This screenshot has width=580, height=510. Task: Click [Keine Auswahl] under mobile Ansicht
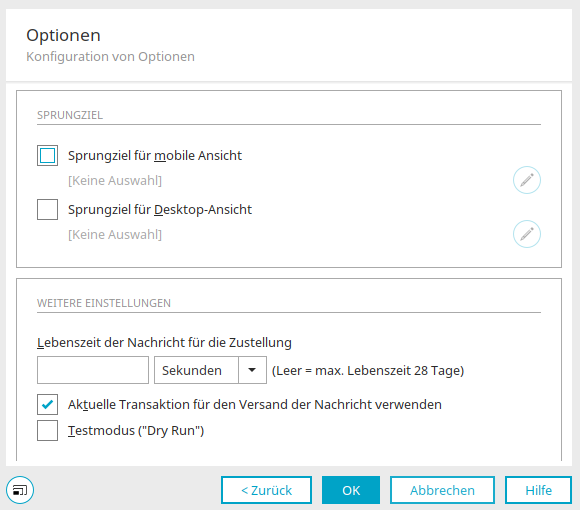click(x=115, y=180)
